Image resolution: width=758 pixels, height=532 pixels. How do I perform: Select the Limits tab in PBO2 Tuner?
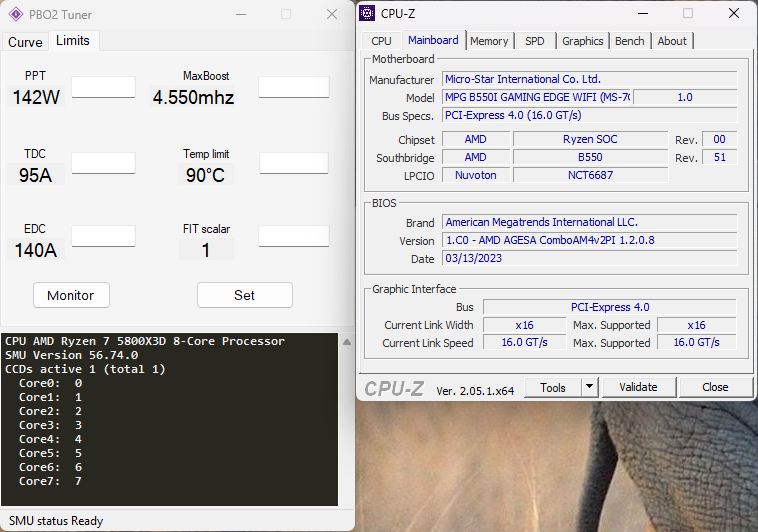[x=73, y=41]
